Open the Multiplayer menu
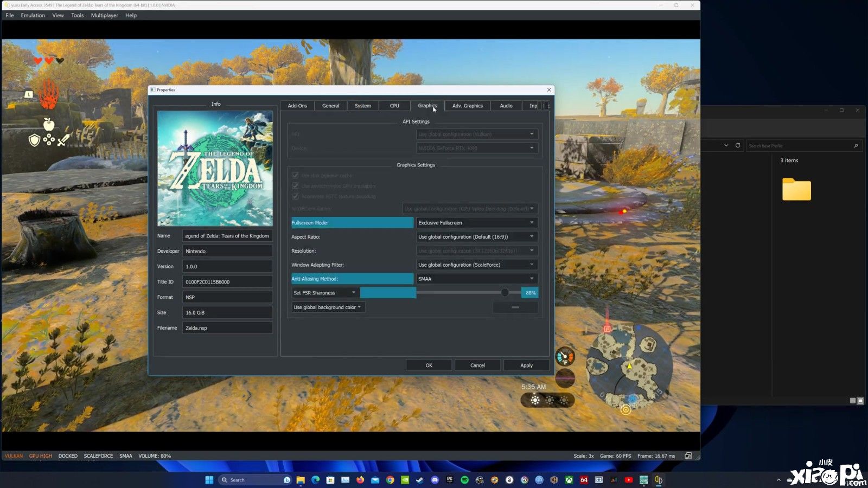Image resolution: width=868 pixels, height=488 pixels. click(x=105, y=15)
